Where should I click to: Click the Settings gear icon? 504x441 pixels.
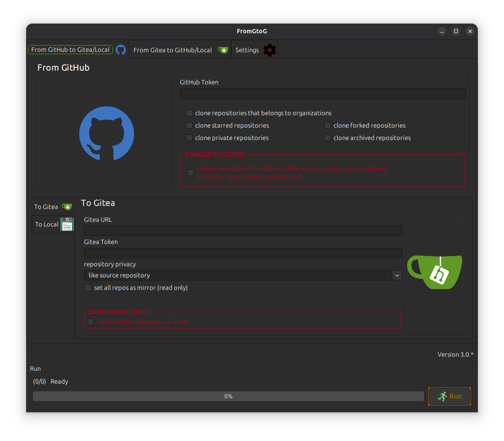[x=270, y=50]
